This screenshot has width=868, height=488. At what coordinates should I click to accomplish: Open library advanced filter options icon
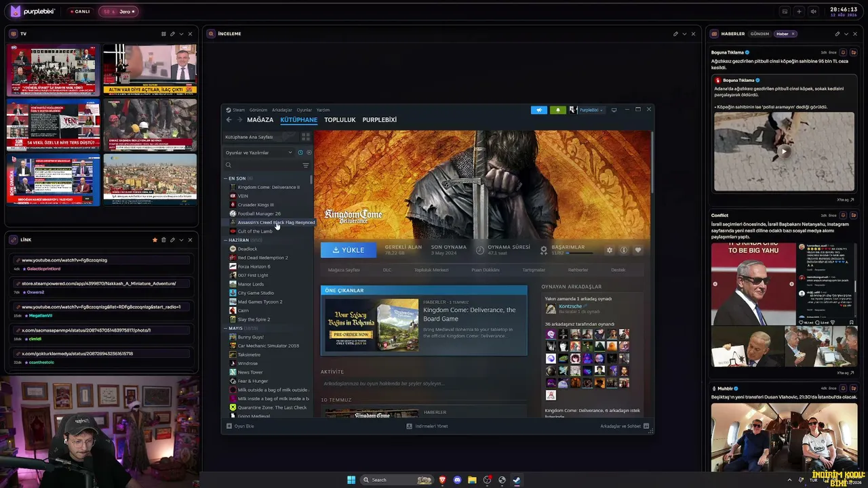tap(306, 165)
